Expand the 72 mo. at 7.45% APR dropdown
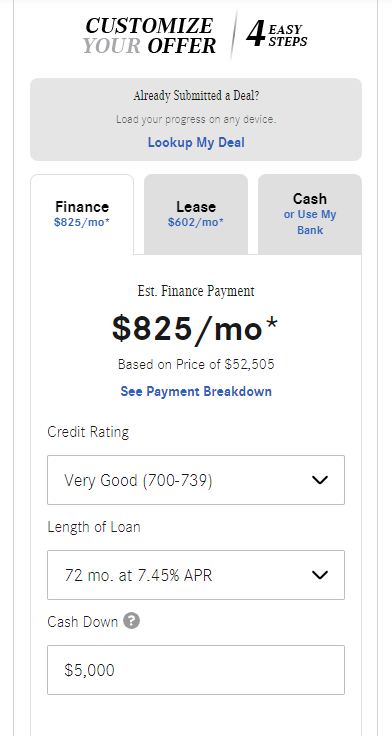Screen dimensions: 392x736 point(196,575)
